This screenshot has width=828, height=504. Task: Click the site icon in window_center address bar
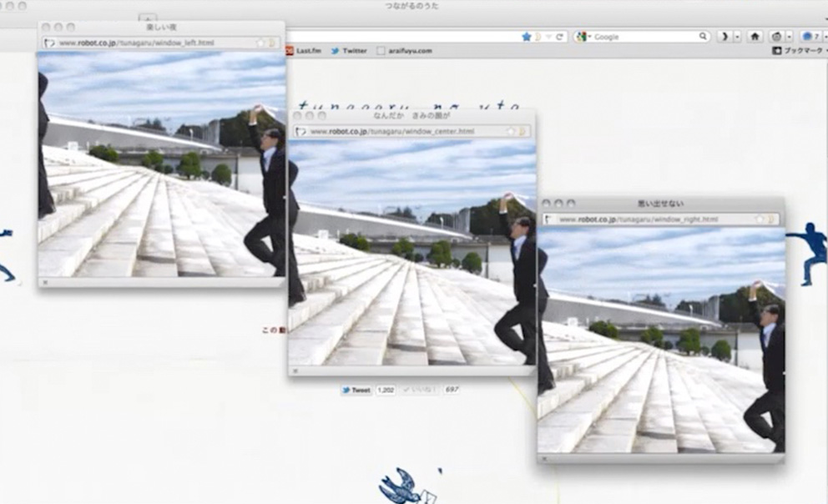300,131
